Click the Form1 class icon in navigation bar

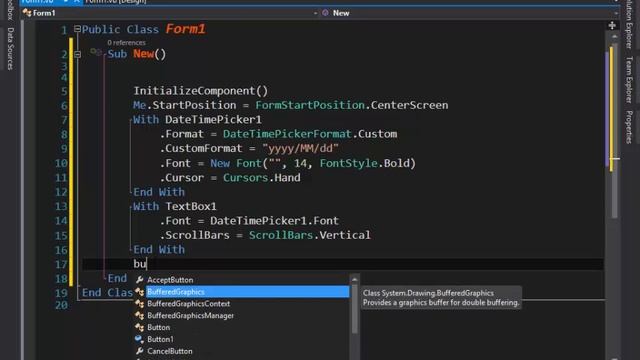pos(27,13)
